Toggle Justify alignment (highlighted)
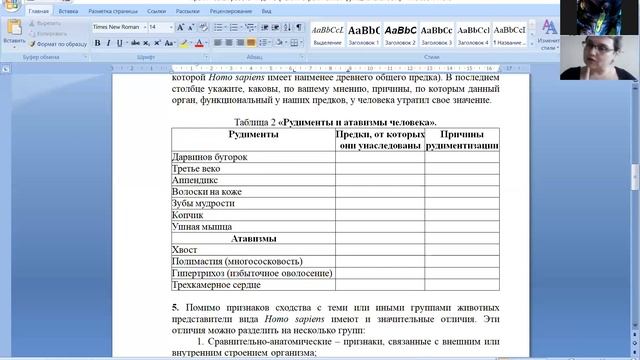640x360 pixels. point(251,43)
